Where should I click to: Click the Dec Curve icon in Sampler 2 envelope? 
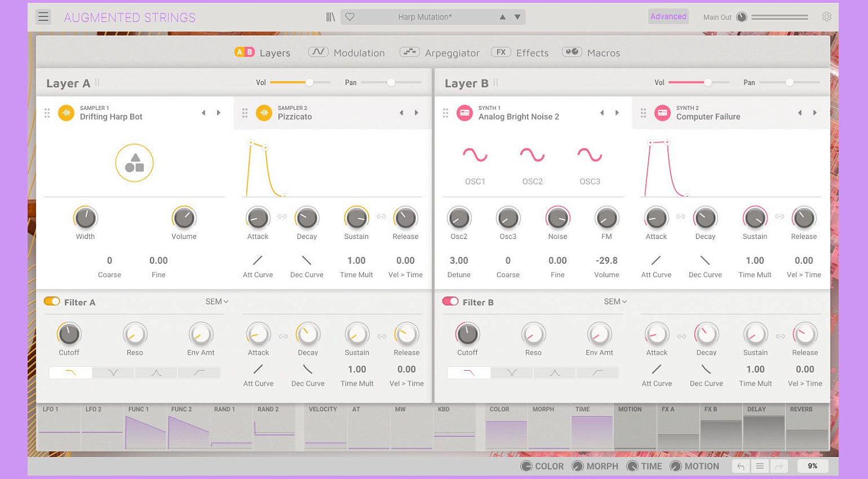[307, 260]
